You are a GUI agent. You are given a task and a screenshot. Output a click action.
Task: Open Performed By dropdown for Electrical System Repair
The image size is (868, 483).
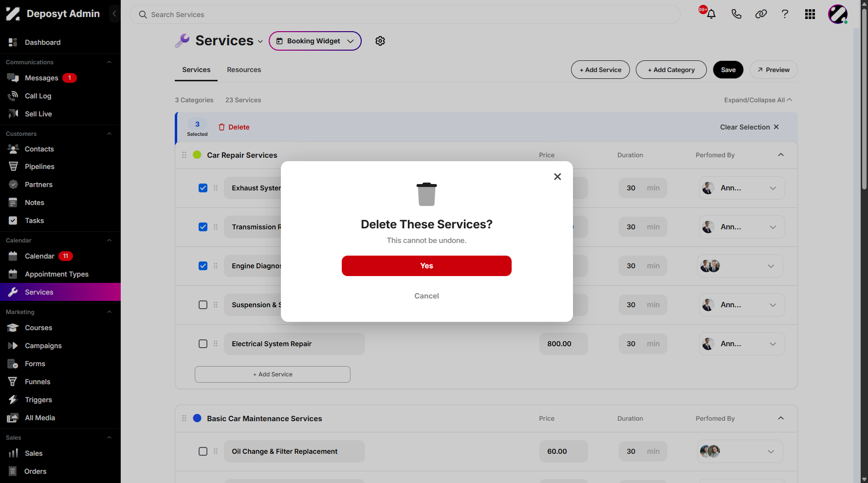tap(742, 344)
